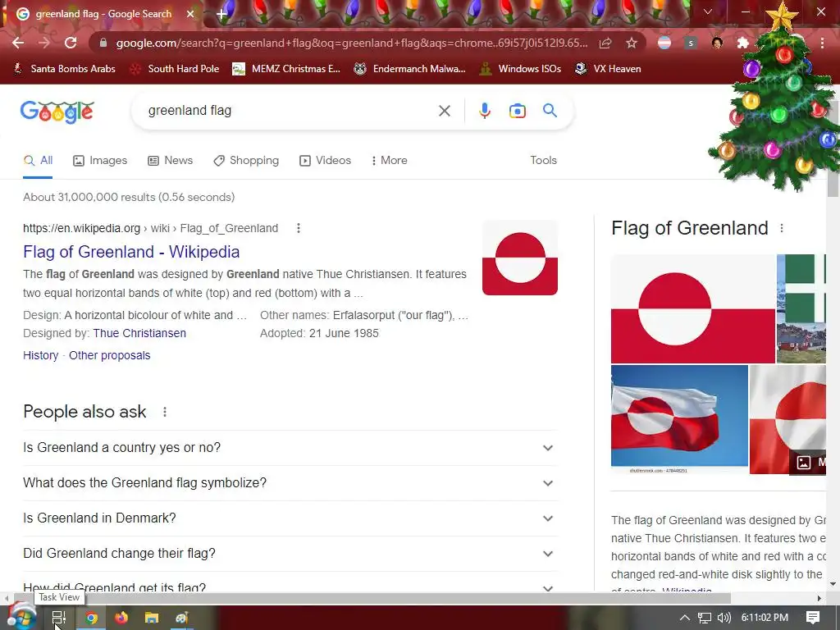
Task: Click the 'S' extension icon in toolbar
Action: (691, 43)
